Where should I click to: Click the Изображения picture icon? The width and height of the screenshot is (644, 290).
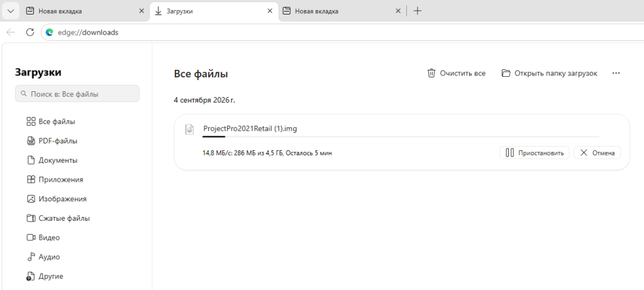pos(31,199)
